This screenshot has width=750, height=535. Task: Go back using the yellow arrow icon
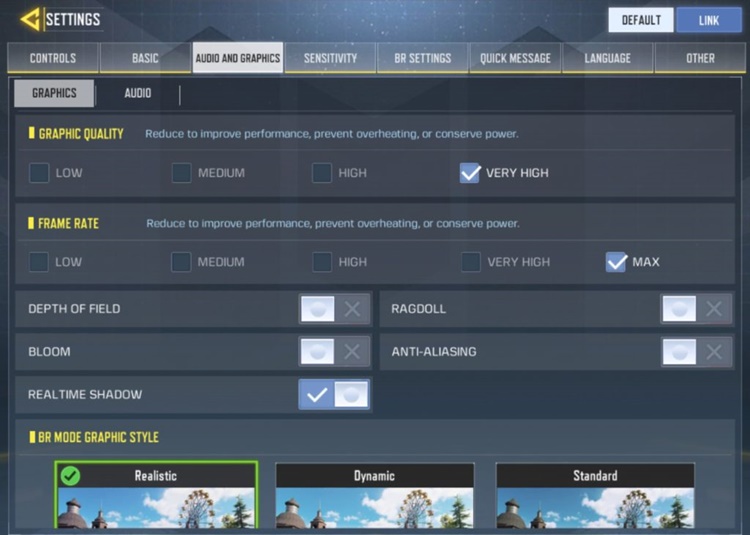point(30,20)
